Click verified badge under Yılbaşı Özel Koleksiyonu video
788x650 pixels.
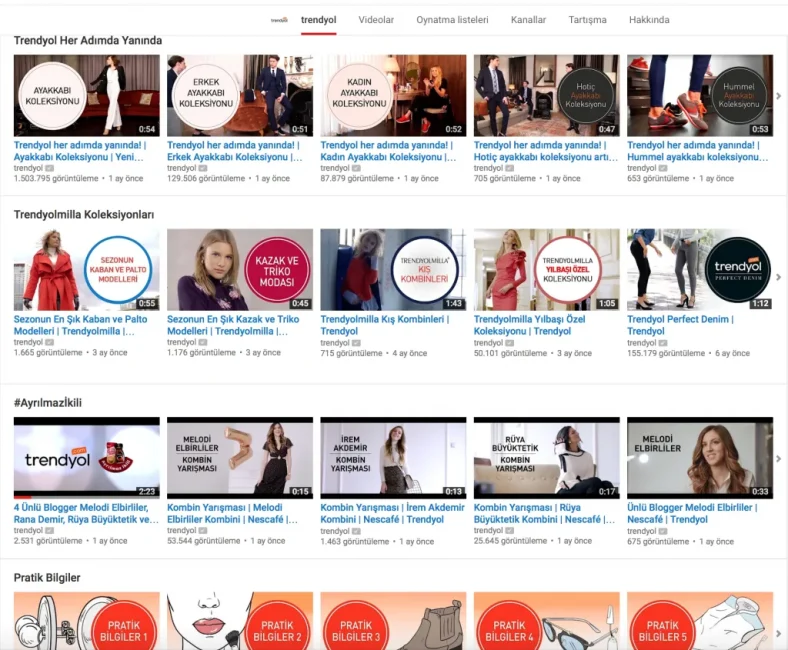pos(509,343)
